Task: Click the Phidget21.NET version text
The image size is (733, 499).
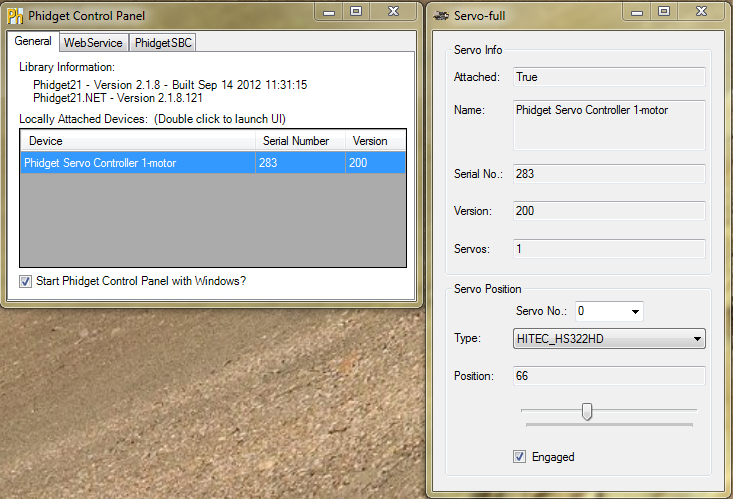Action: coord(118,98)
